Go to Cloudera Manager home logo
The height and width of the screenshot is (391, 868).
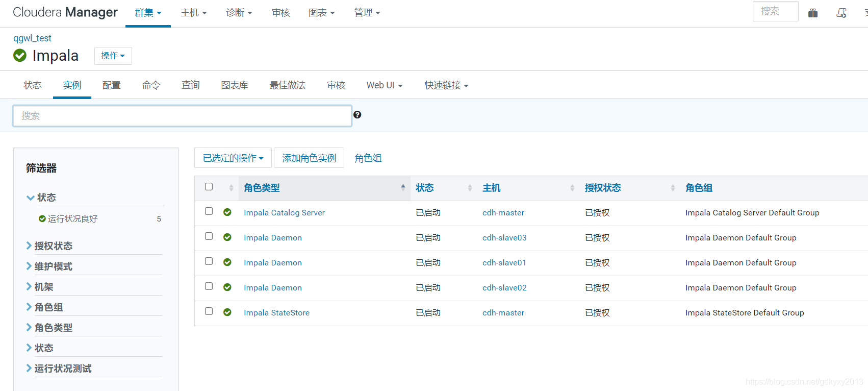(x=65, y=12)
